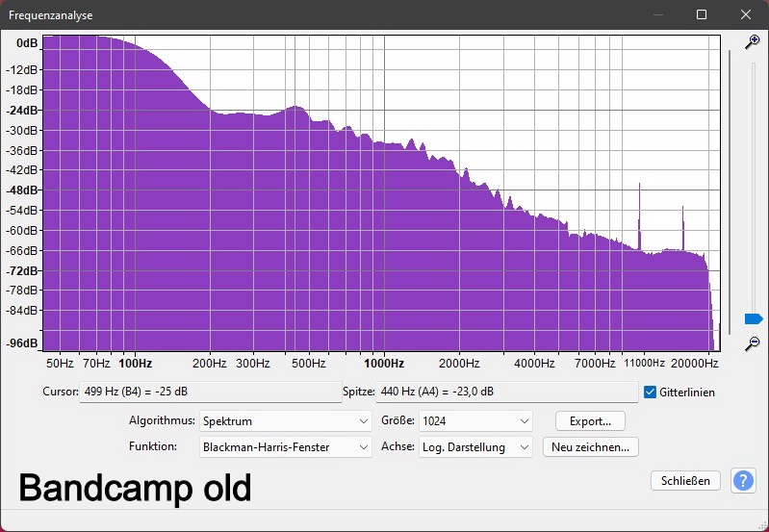Click the 500Hz label on frequency axis
The height and width of the screenshot is (532, 769).
[x=309, y=364]
